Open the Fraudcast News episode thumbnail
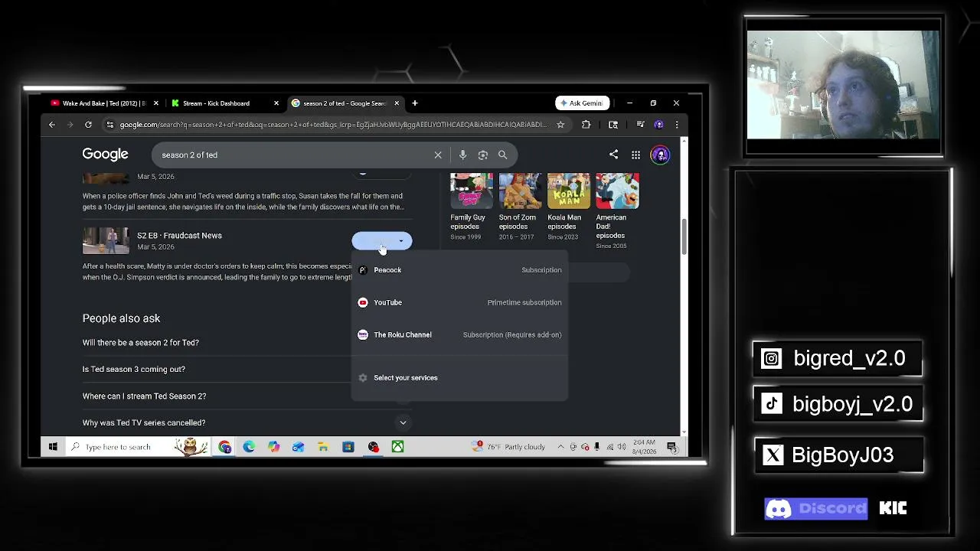980x551 pixels. coord(106,241)
